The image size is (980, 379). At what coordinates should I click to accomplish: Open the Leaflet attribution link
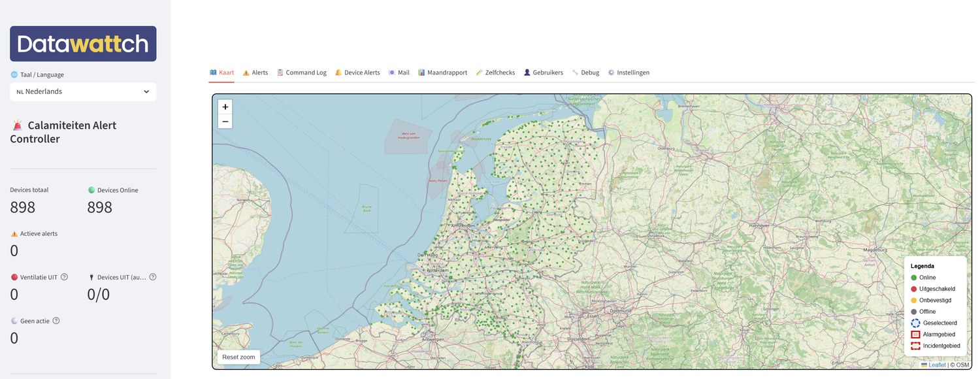938,365
